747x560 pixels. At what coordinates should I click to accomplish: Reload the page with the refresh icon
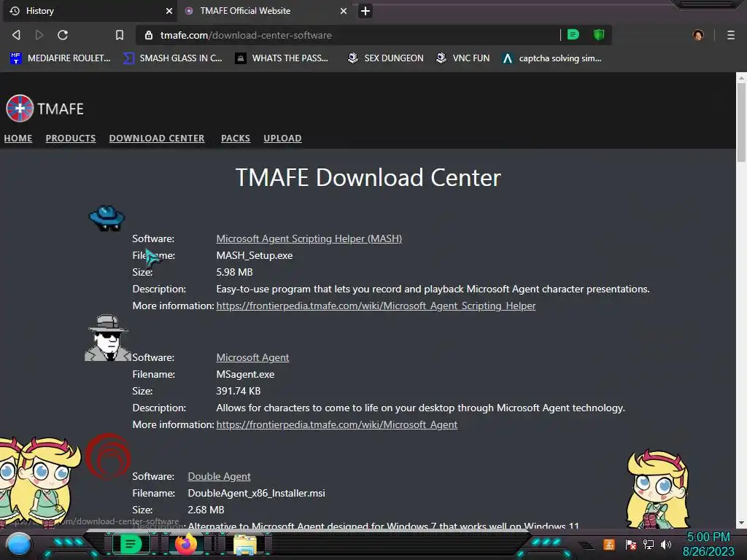[63, 35]
